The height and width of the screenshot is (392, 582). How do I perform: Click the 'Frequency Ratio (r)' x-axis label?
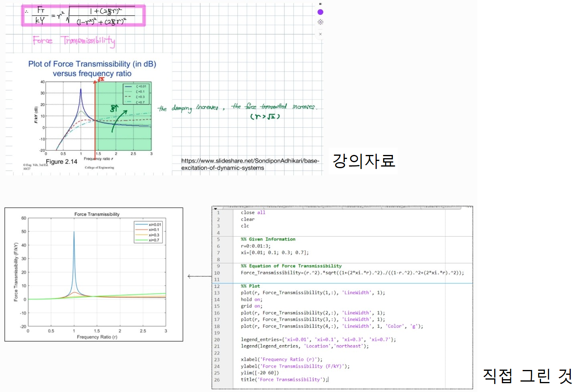coord(97,337)
